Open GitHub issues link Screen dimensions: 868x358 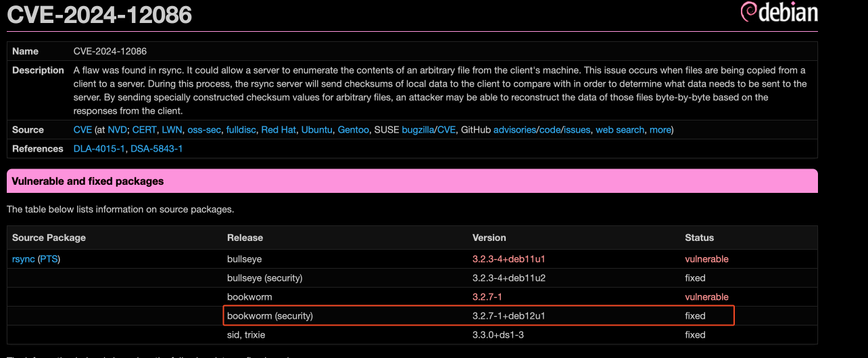(575, 130)
